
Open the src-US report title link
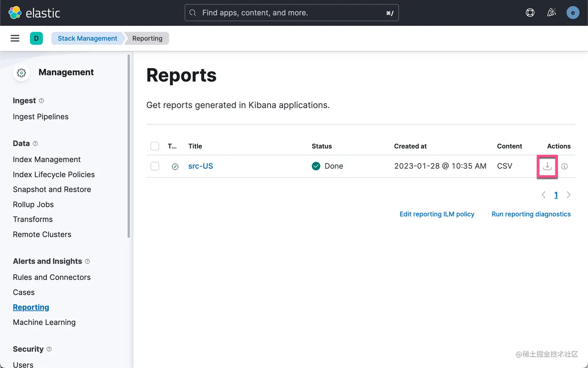[x=201, y=166]
